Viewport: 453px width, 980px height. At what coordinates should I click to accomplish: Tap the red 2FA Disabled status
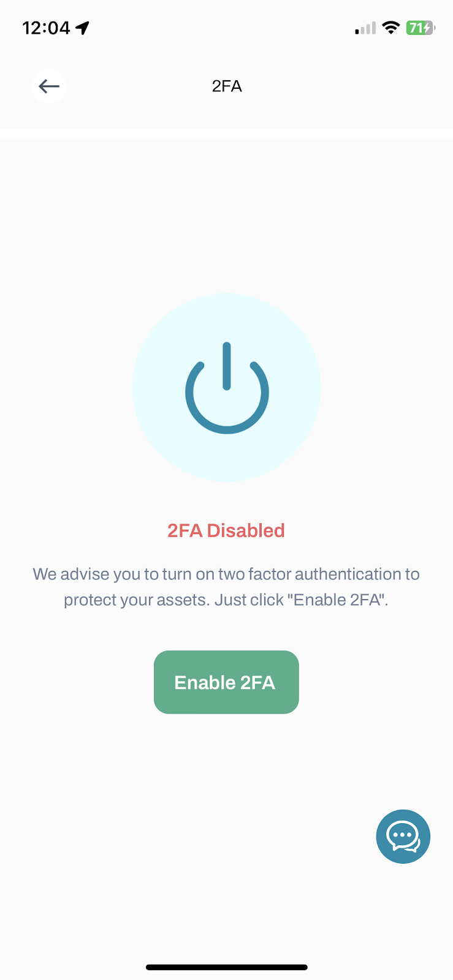(226, 530)
